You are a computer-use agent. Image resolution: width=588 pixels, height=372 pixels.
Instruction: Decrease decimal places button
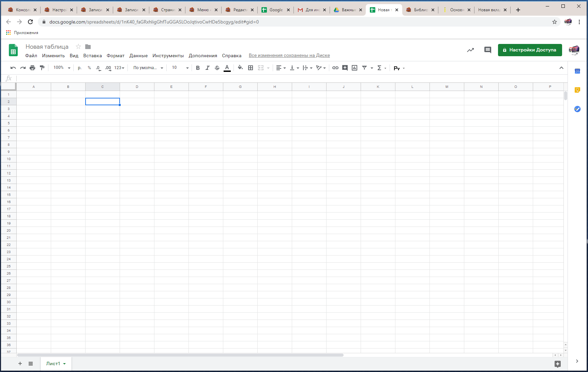99,68
